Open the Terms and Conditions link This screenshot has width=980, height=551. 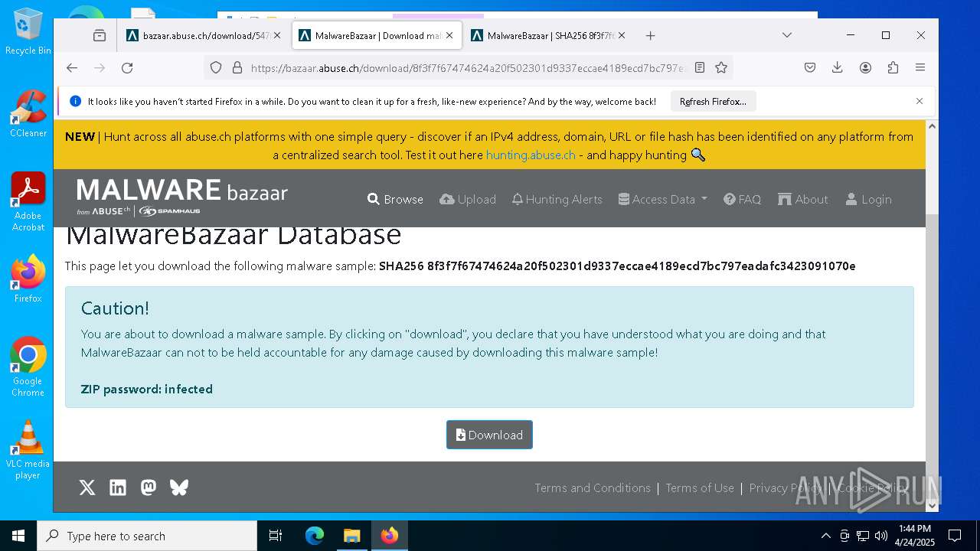593,487
